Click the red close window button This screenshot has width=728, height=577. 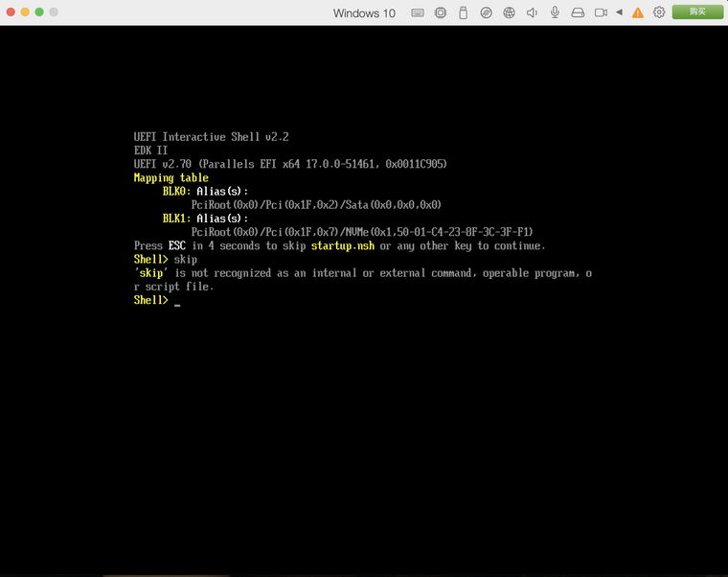pos(11,12)
